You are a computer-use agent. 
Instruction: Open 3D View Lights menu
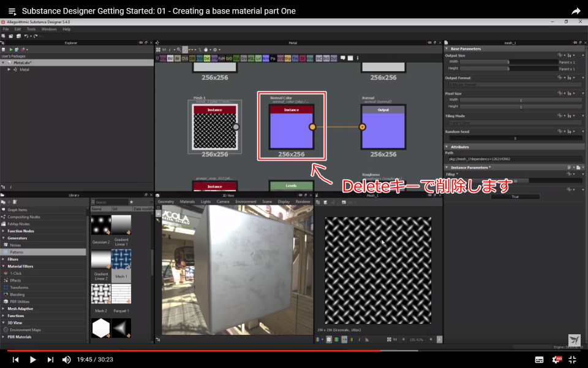coord(206,202)
